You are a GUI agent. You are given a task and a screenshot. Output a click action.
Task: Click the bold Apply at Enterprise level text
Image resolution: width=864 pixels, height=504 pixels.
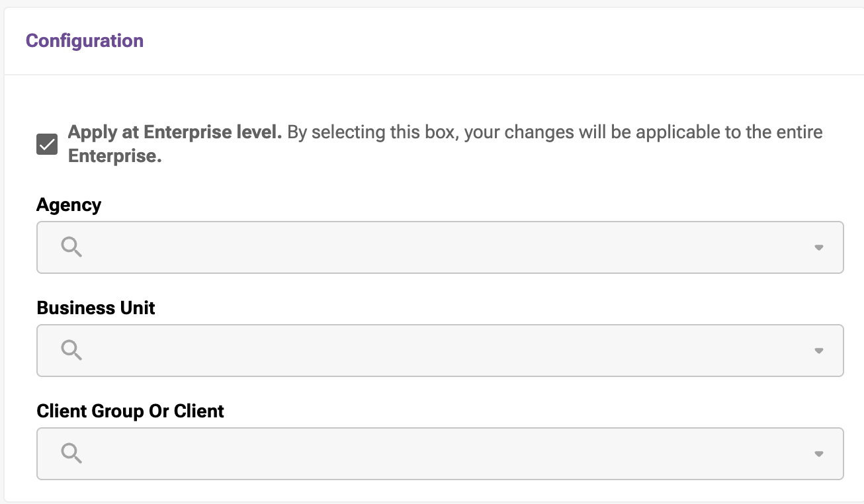pyautogui.click(x=175, y=132)
